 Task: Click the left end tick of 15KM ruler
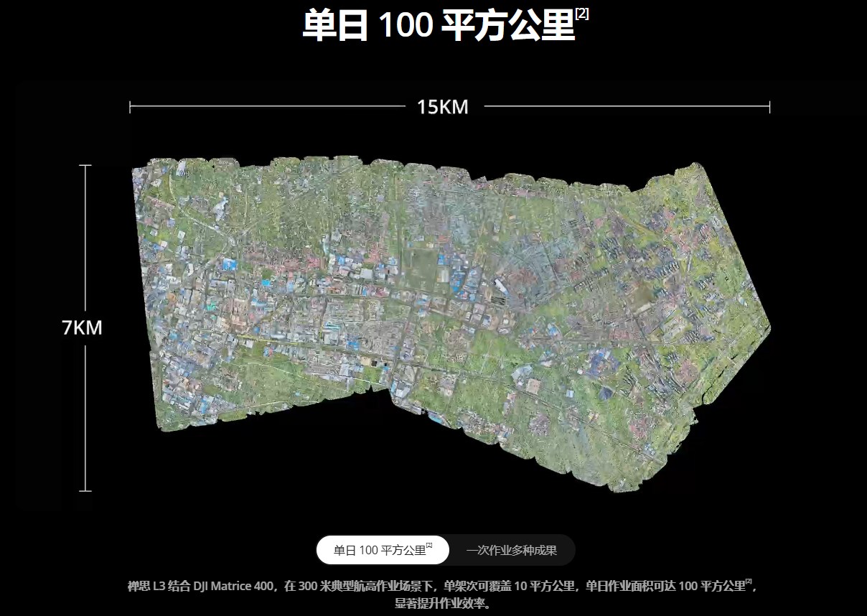130,107
